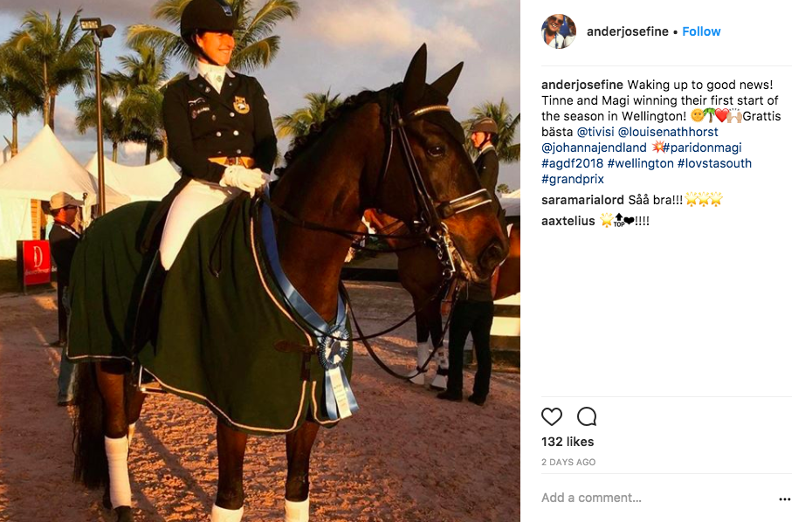Like the post with the heart icon

coord(552,416)
